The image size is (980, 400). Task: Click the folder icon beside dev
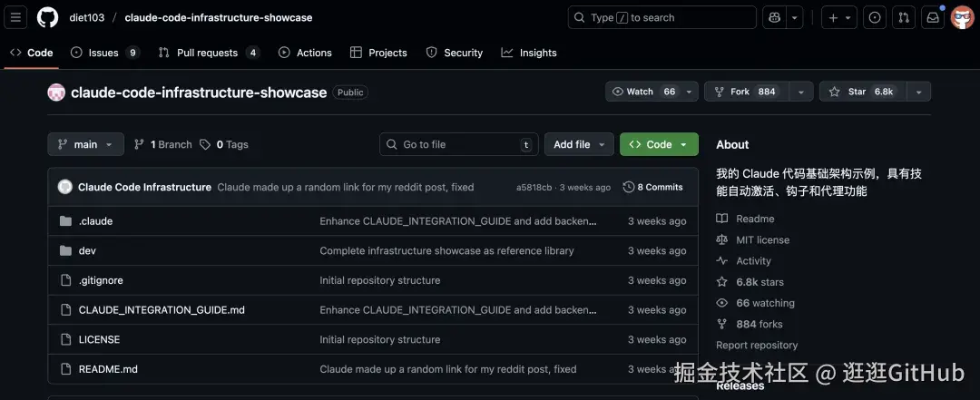tap(65, 250)
